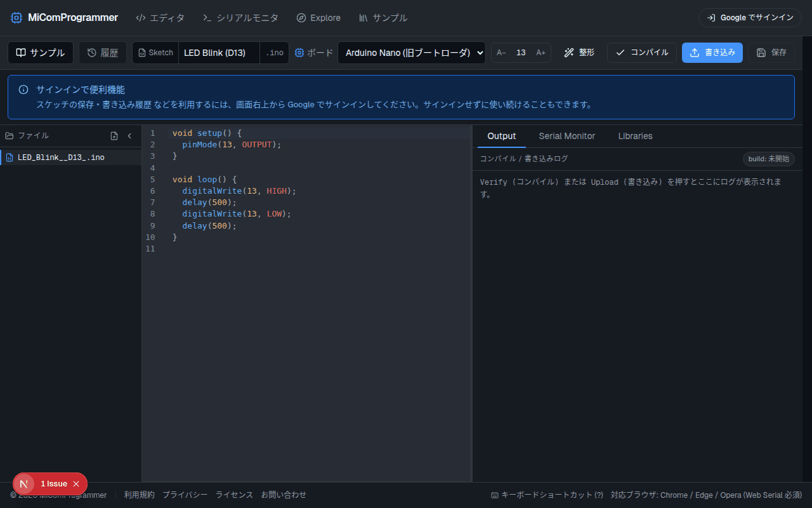Click code line 'digitalWrite(13, LOW);'

pos(237,214)
